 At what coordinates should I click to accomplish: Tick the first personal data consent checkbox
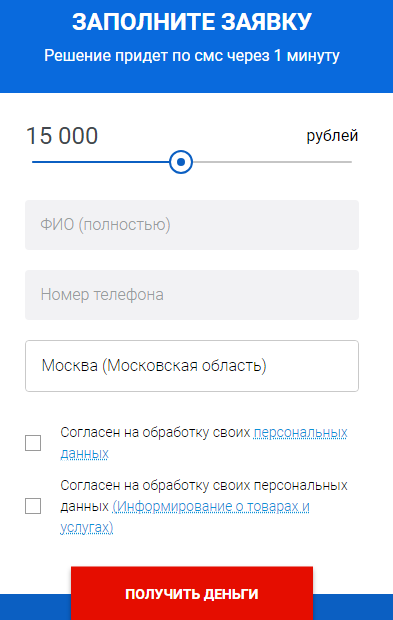pos(33,443)
